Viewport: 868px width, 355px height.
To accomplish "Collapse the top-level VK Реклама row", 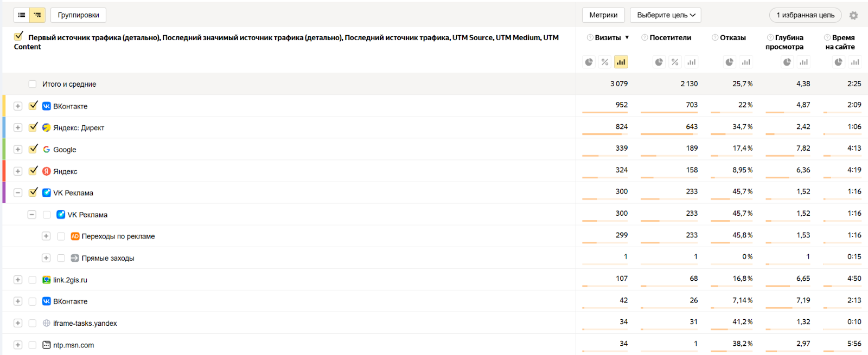I will click(x=18, y=193).
